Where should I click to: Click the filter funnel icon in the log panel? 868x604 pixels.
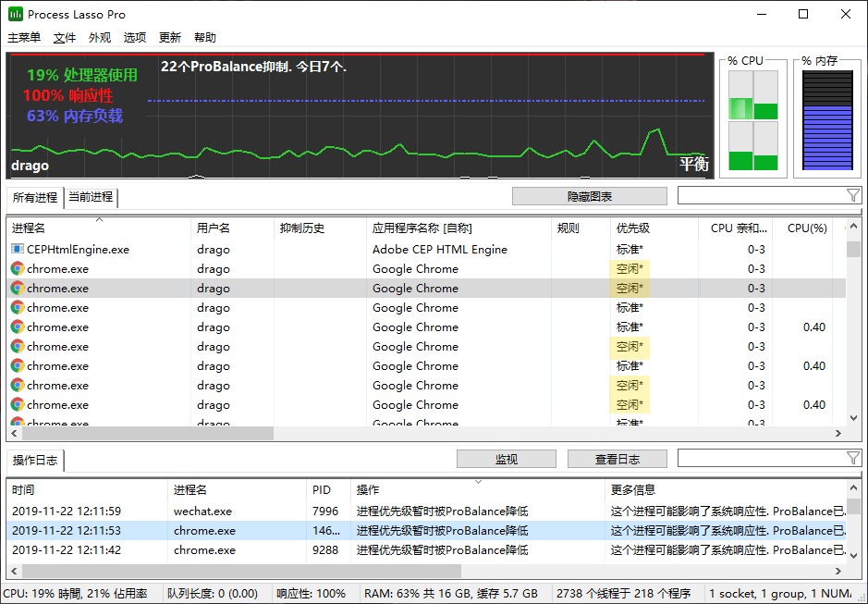click(x=852, y=459)
